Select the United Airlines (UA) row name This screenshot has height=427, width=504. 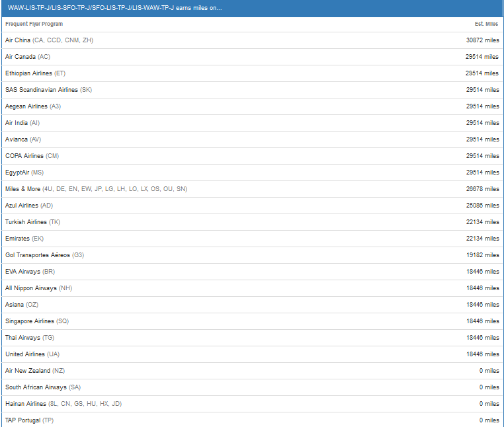(x=32, y=354)
